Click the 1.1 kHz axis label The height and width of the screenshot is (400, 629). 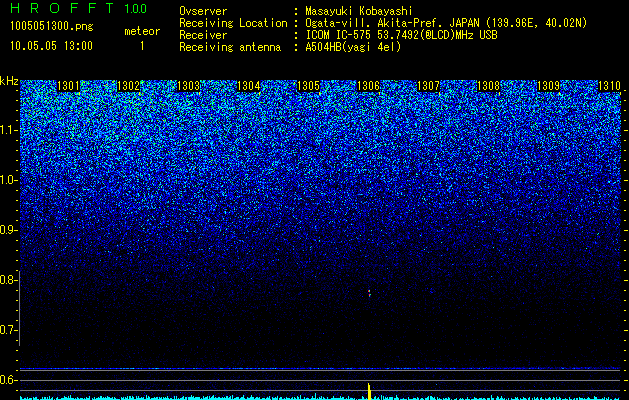[9, 130]
